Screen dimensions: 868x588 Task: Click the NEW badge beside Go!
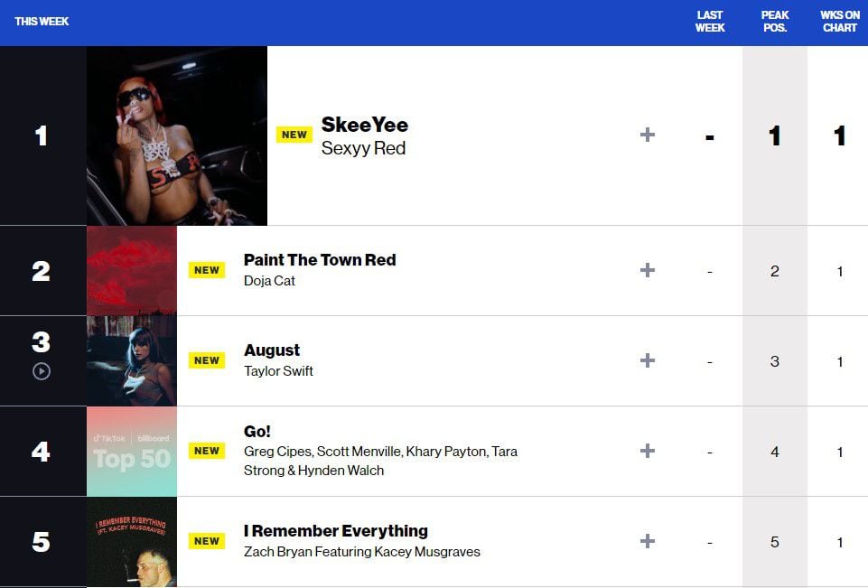tap(207, 451)
